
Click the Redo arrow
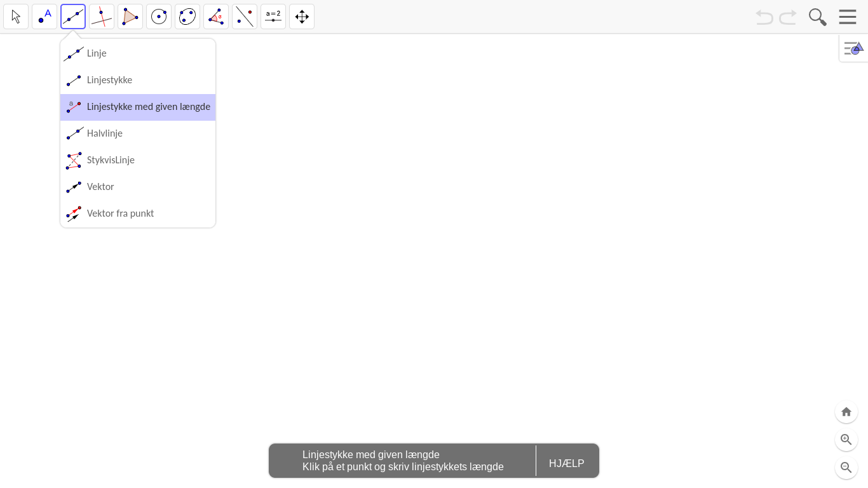point(788,17)
